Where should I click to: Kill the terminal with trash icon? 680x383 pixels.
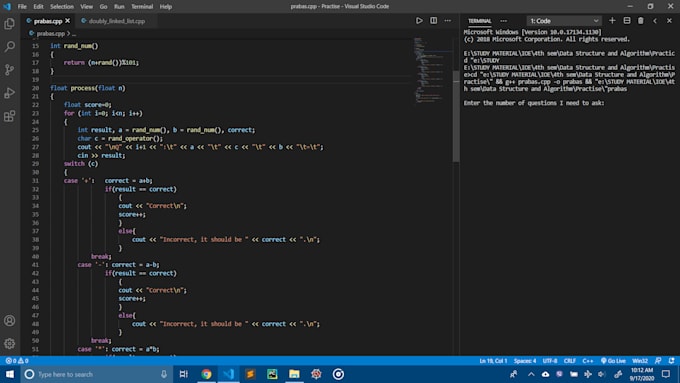pos(641,21)
